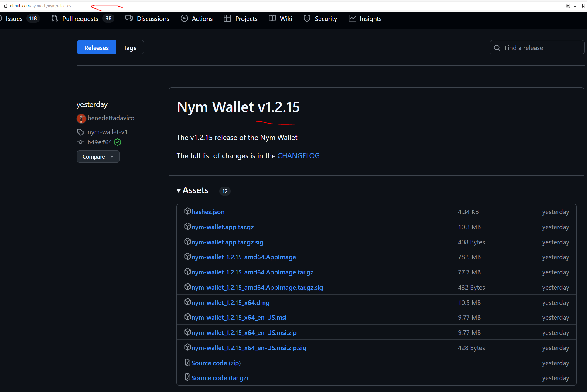The width and height of the screenshot is (587, 392).
Task: Open the Compare dropdown
Action: click(x=98, y=156)
